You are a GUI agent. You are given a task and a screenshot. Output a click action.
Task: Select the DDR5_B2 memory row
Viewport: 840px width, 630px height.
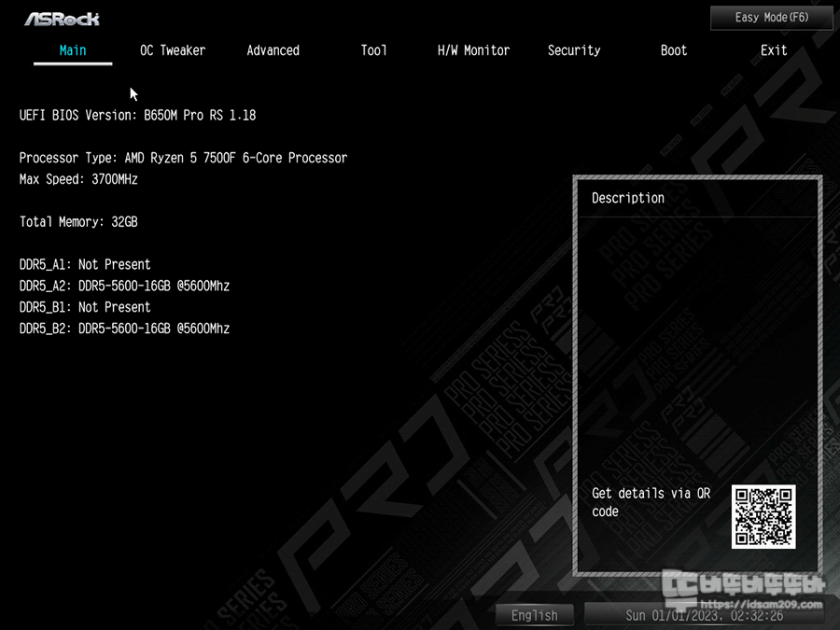[124, 329]
